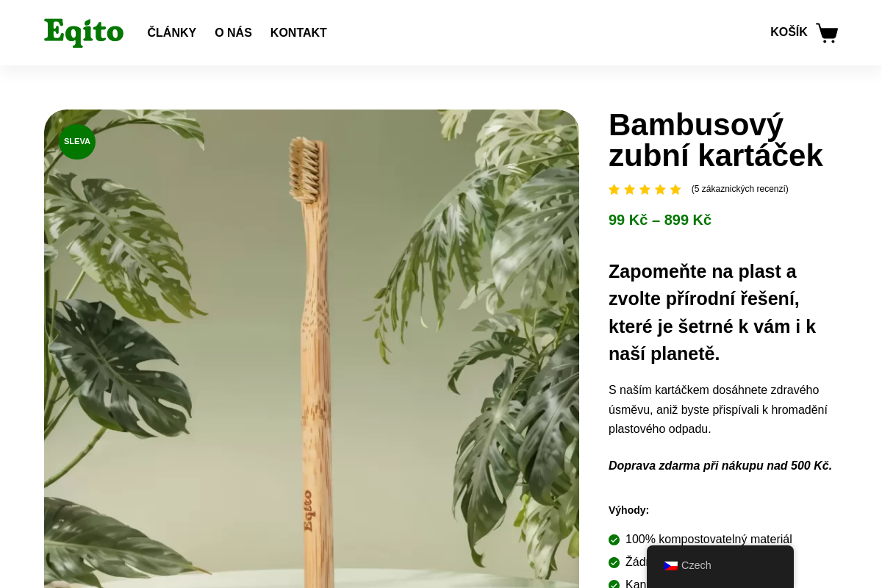Go to the O NÁS page
882x588 pixels.
click(x=233, y=32)
